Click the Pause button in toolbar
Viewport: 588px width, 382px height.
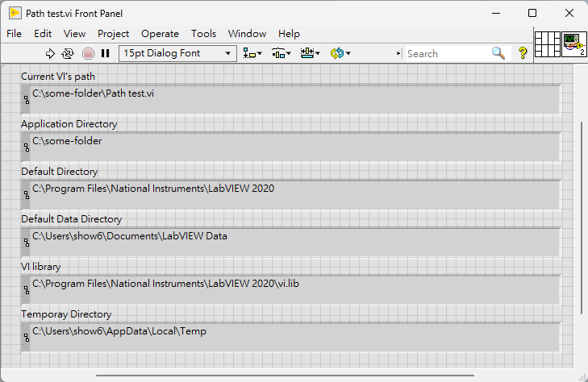[105, 53]
